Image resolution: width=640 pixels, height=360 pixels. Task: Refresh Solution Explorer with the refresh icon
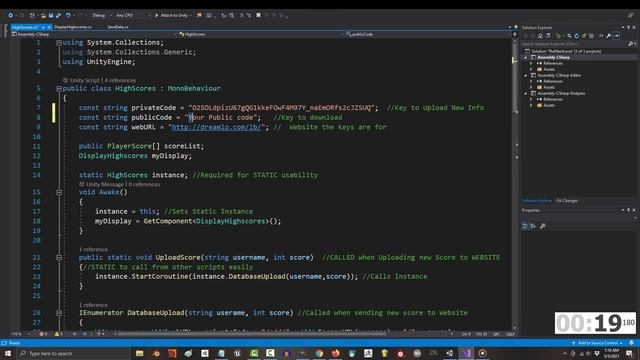pos(576,36)
